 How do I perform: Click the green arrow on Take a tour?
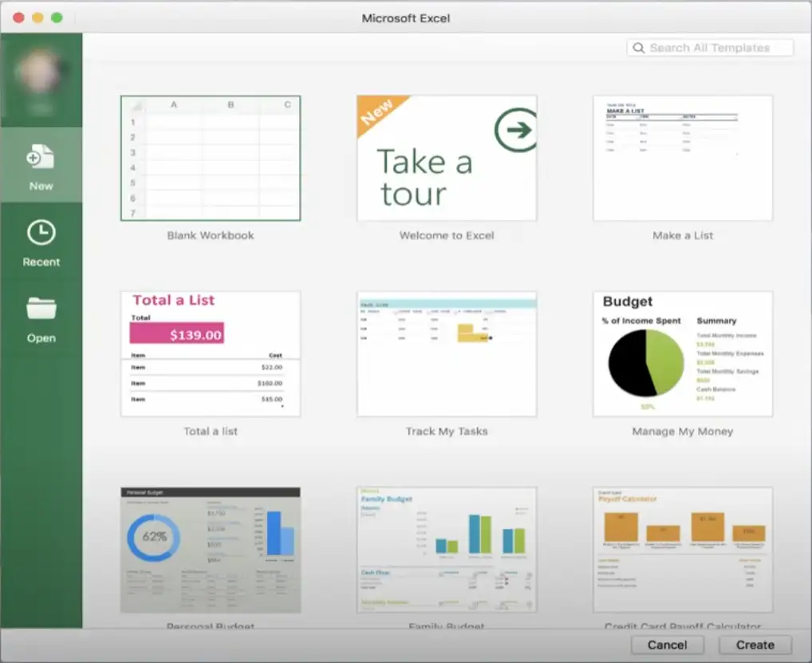point(514,130)
